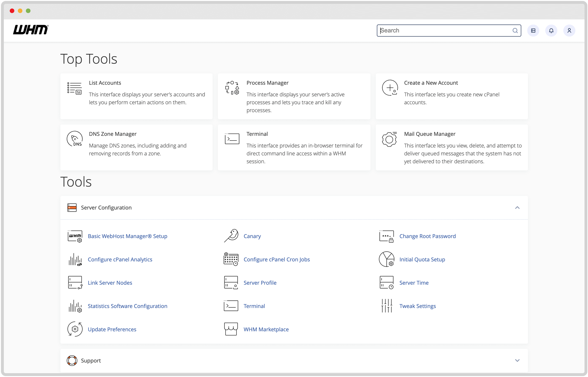Open the WHM Marketplace link

click(x=266, y=329)
